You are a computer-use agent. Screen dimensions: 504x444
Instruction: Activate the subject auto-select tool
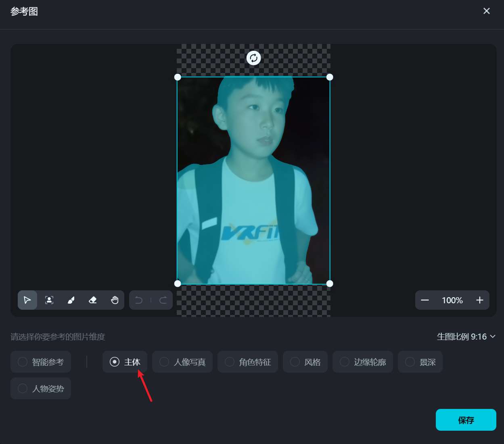click(49, 300)
